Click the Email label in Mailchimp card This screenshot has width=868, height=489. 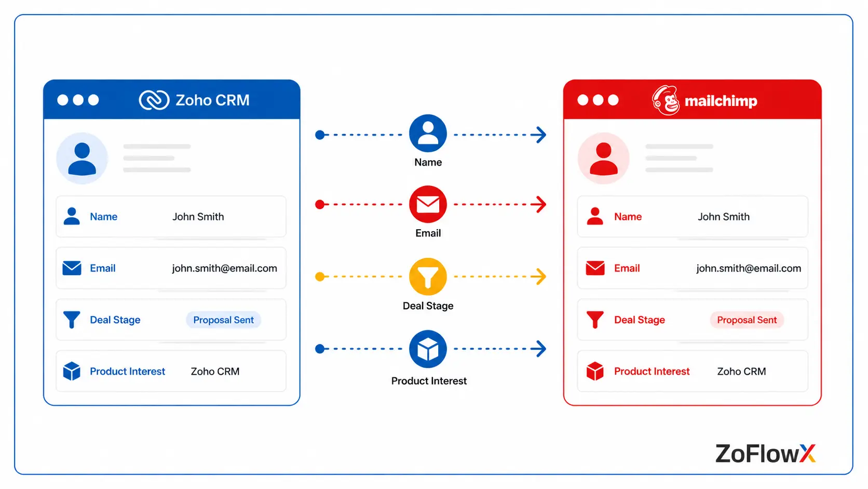pyautogui.click(x=627, y=268)
